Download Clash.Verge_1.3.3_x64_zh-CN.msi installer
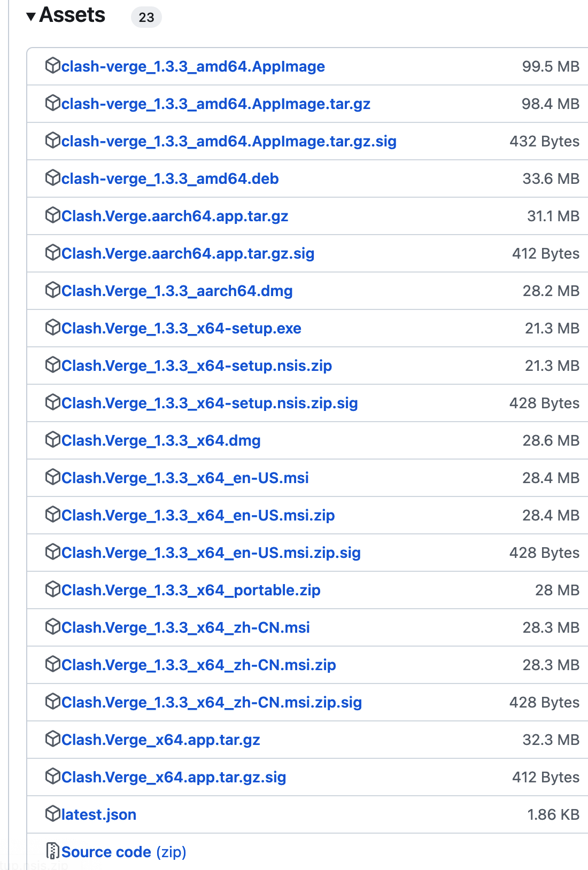The image size is (588, 870). (185, 627)
